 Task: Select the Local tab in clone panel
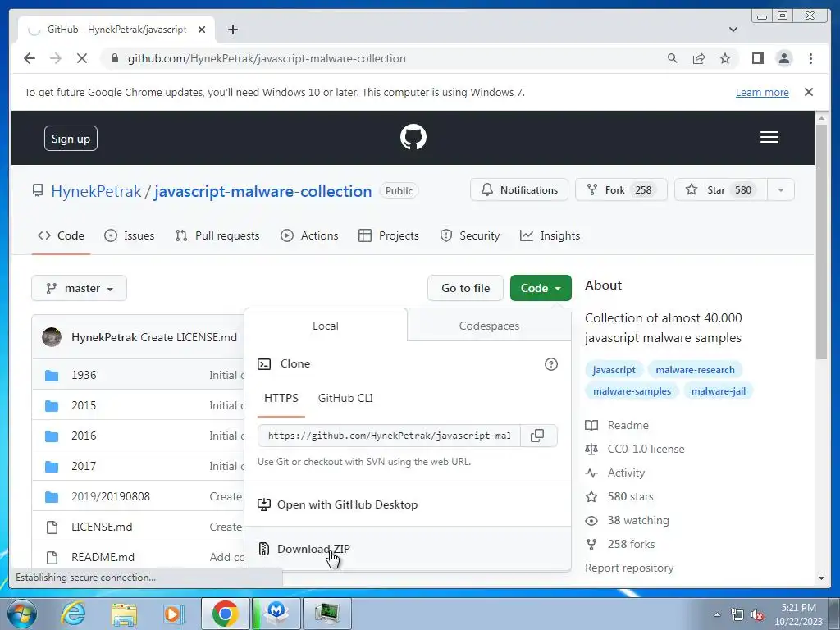(325, 326)
